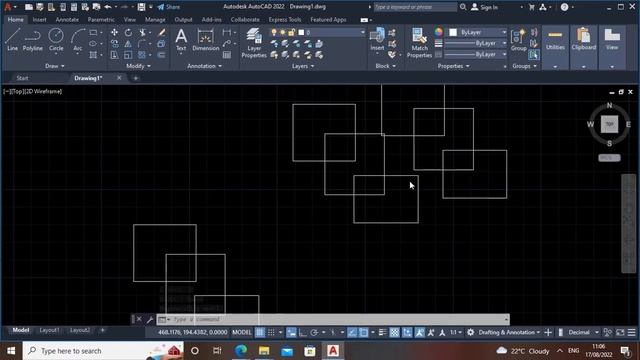This screenshot has height=360, width=640.
Task: Select the Erase tool in Modify panel
Action: [162, 32]
